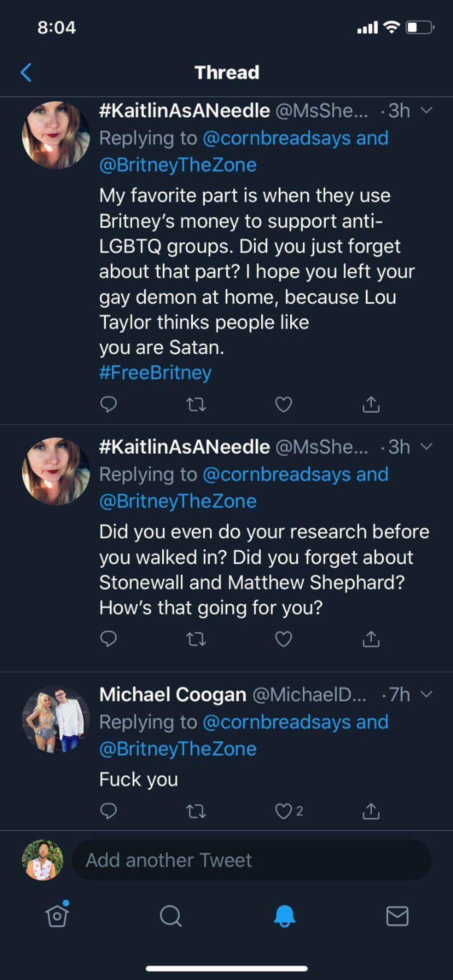Open Michael Coogan's profile picture
Image resolution: width=453 pixels, height=980 pixels.
coord(56,720)
